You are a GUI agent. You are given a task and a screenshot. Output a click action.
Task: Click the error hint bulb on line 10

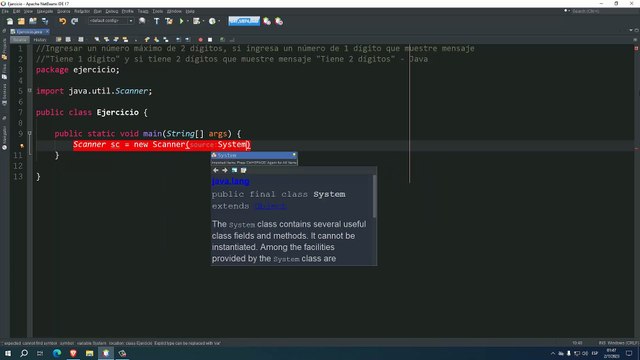[22, 145]
